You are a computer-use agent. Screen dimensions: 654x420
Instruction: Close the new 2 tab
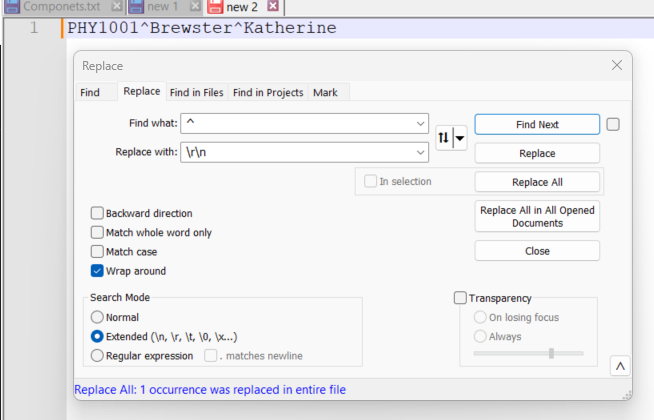coord(273,6)
